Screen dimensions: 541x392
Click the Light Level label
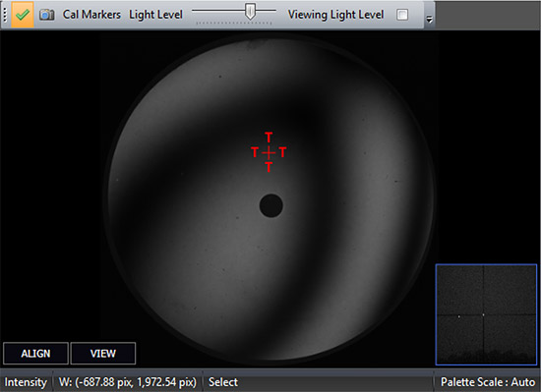click(x=155, y=15)
